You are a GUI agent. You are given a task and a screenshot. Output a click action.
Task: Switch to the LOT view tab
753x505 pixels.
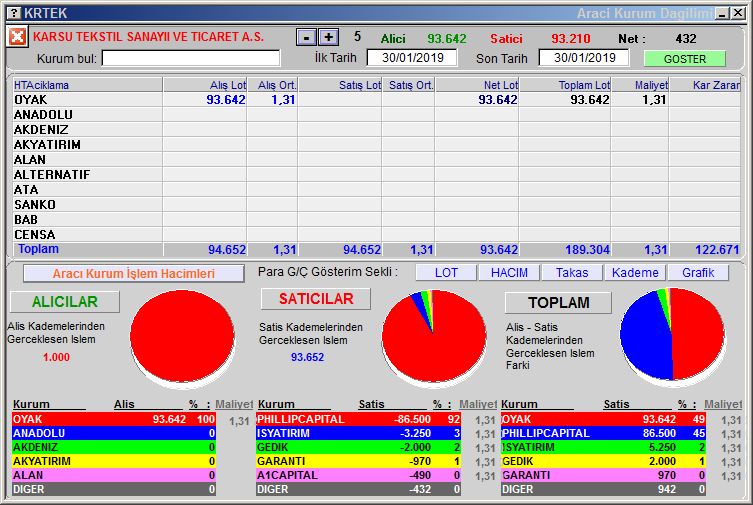click(446, 273)
